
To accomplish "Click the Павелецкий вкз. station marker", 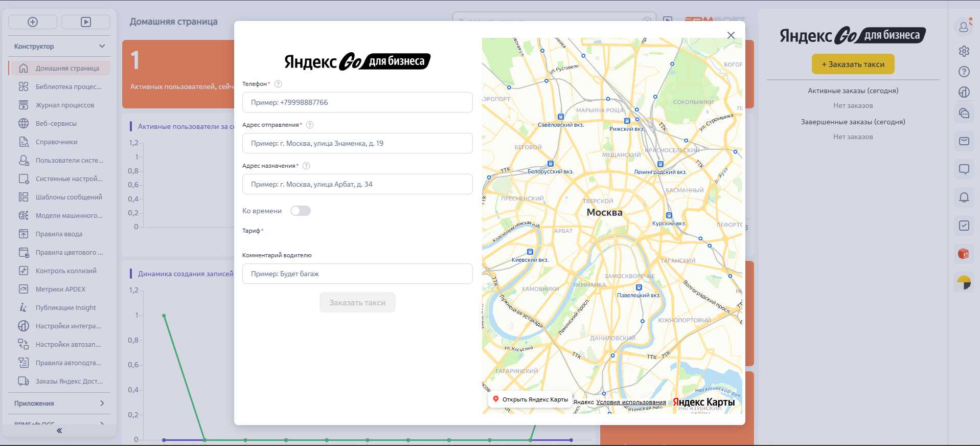I will [639, 287].
